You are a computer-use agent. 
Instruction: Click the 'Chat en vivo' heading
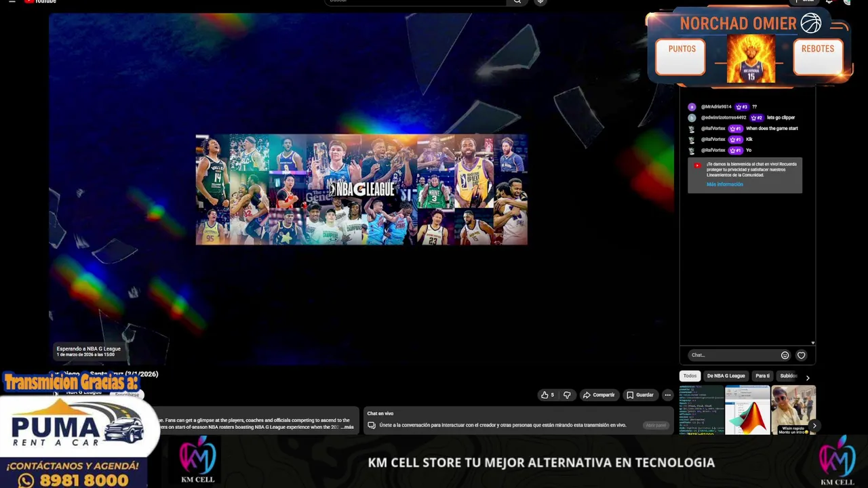point(380,413)
